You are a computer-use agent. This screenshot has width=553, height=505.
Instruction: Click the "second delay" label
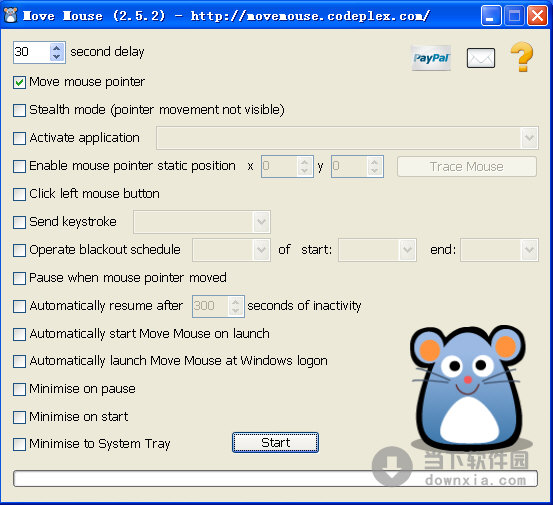pyautogui.click(x=107, y=52)
